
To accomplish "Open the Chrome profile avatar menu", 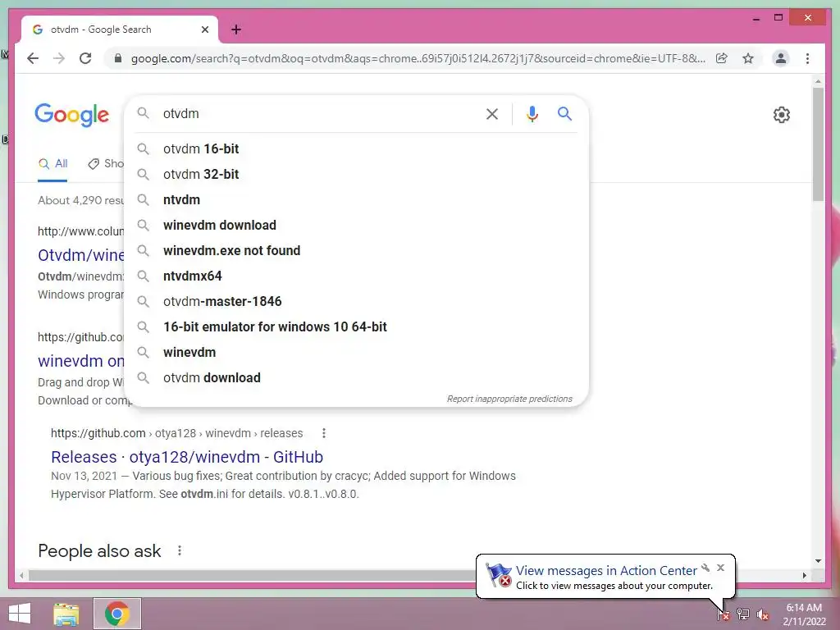I will pos(781,58).
